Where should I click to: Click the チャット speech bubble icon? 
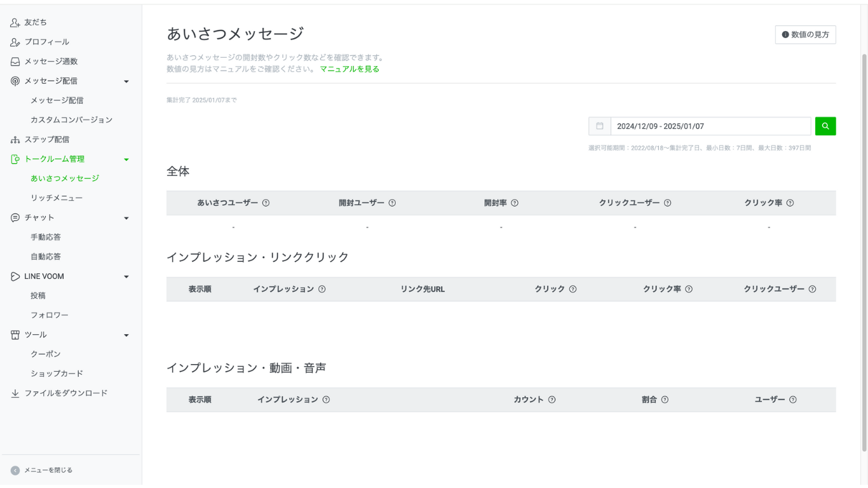(15, 217)
